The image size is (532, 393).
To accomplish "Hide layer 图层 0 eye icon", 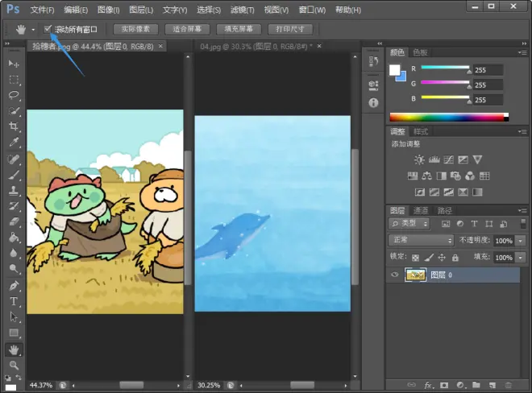I will (395, 275).
